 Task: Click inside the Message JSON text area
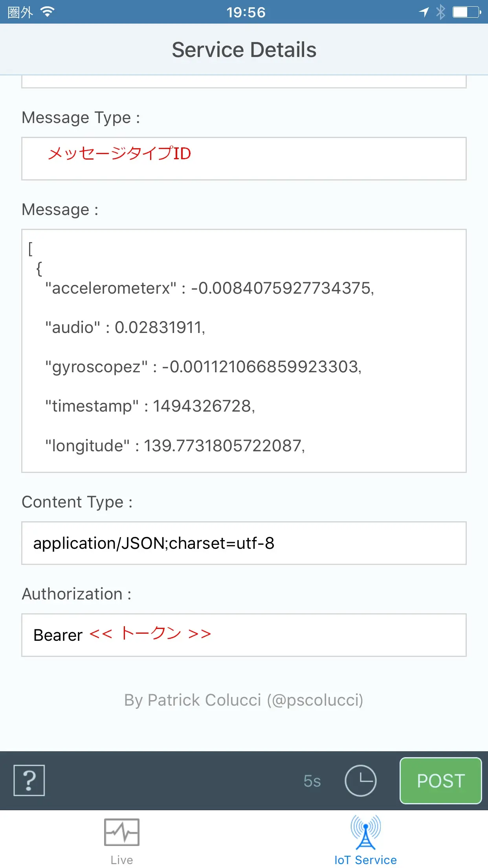(244, 351)
